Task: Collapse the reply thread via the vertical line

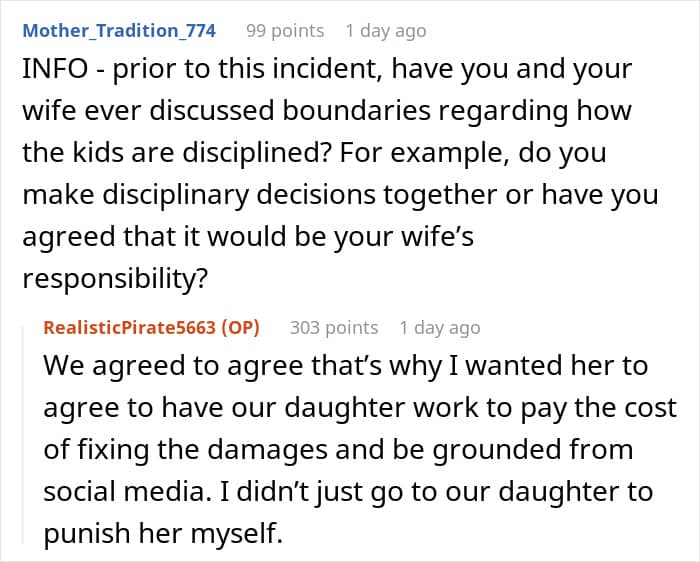Action: (x=24, y=435)
